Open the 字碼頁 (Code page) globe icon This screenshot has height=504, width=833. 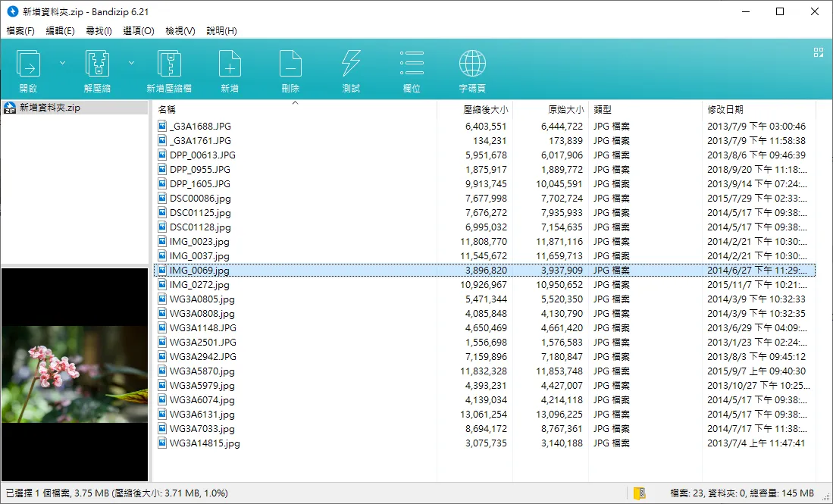(472, 64)
